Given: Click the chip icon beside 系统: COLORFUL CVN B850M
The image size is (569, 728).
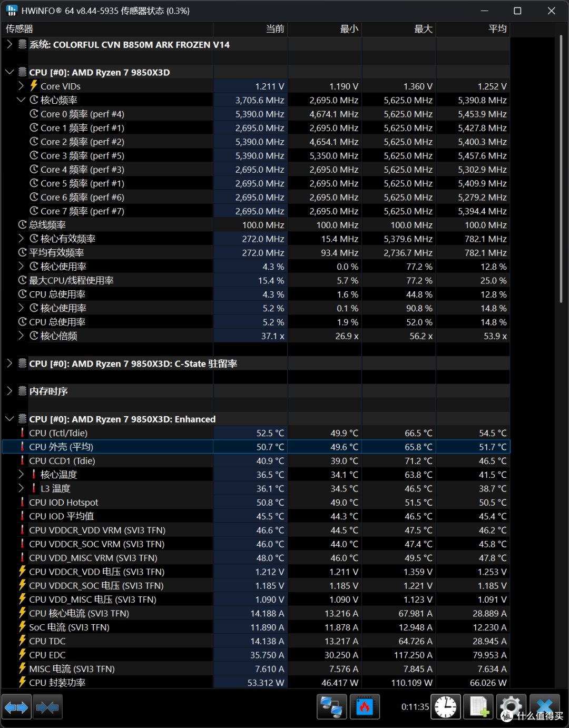Looking at the screenshot, I should pos(22,44).
